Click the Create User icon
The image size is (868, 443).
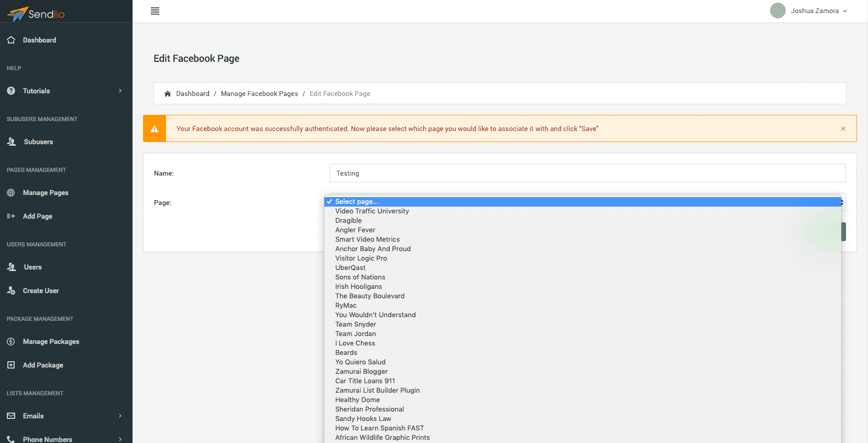pyautogui.click(x=11, y=290)
